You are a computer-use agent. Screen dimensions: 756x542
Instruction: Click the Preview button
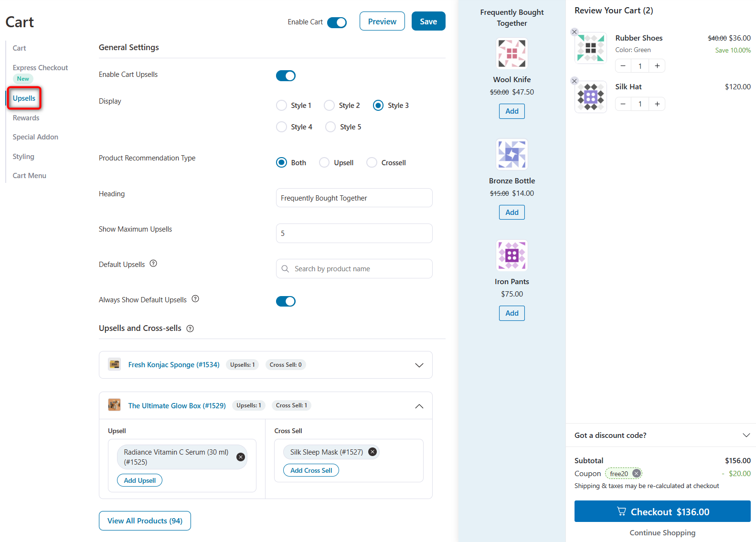382,21
